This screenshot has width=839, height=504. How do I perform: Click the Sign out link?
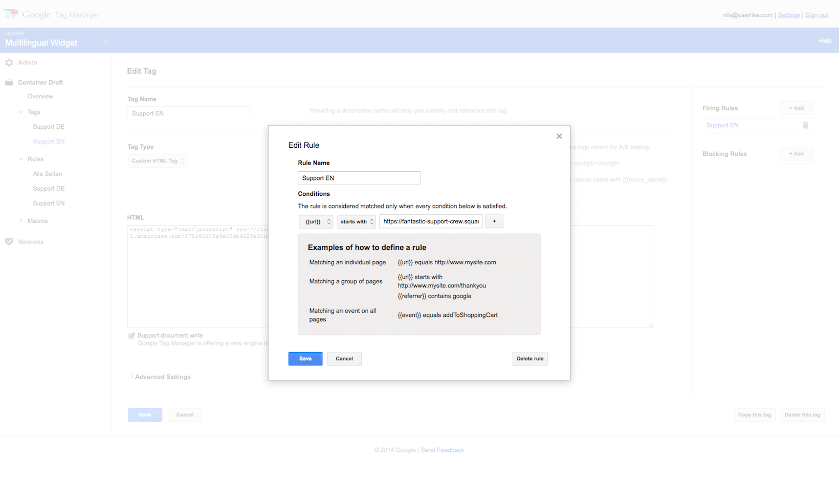tap(816, 15)
